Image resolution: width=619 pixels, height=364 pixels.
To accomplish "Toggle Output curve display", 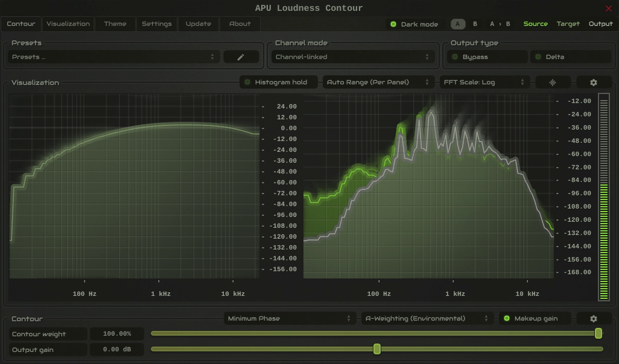I will [600, 24].
